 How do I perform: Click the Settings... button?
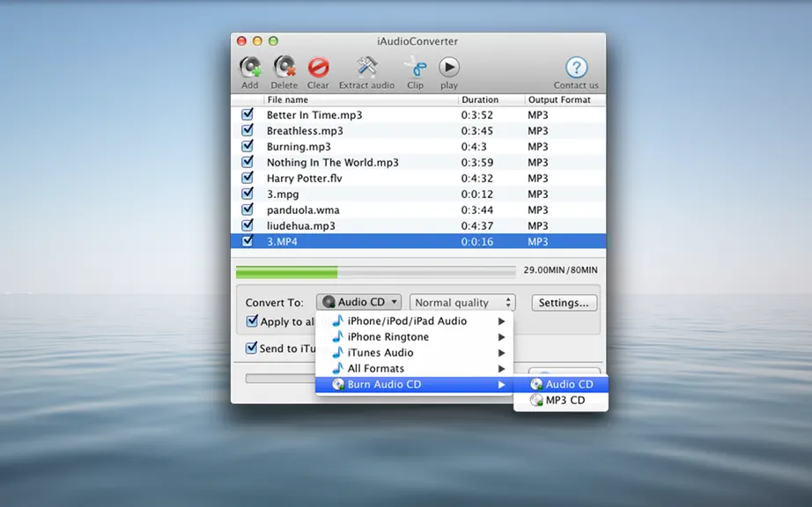tap(564, 303)
